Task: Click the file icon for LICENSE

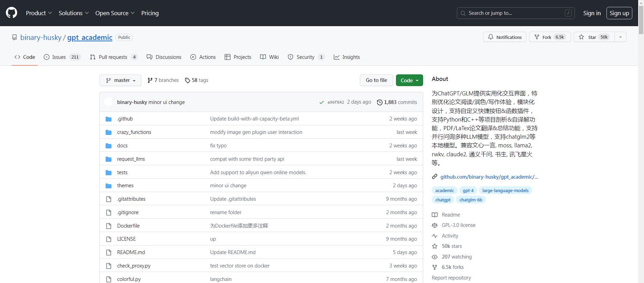Action: (x=109, y=239)
